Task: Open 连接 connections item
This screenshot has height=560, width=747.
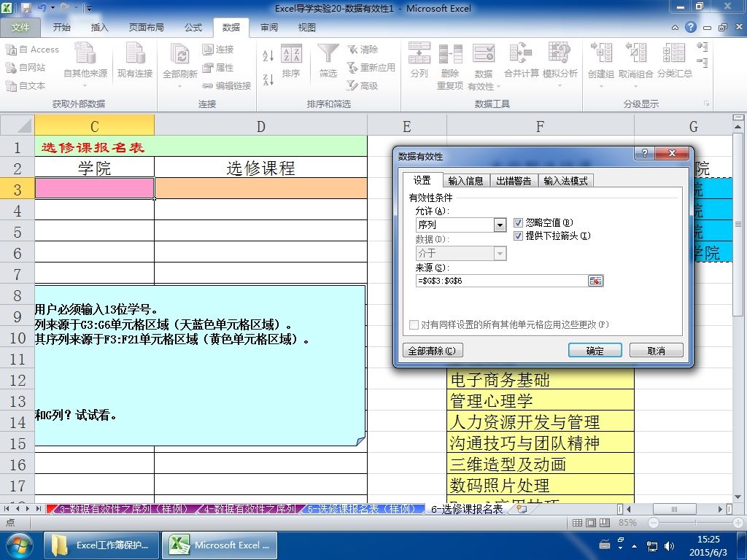Action: [x=217, y=49]
